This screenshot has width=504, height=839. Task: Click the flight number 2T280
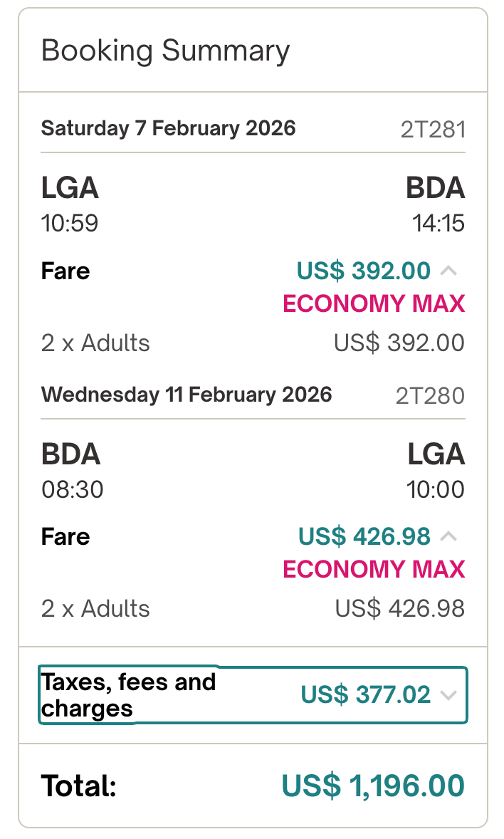(x=430, y=395)
